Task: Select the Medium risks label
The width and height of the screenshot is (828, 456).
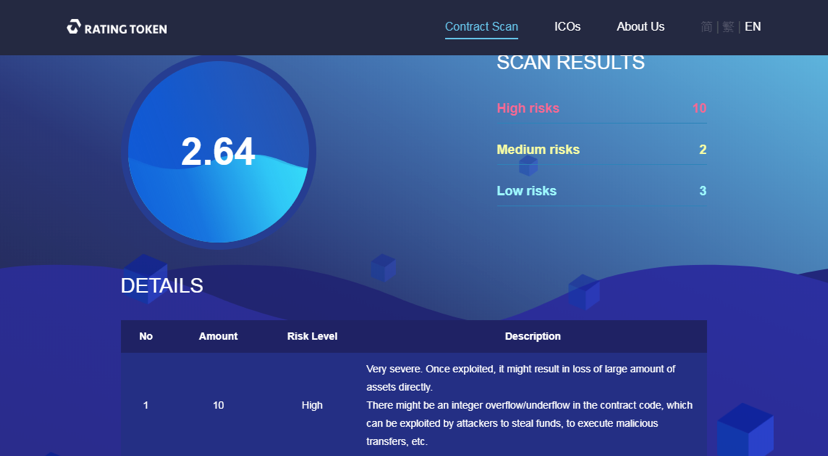Action: tap(538, 149)
